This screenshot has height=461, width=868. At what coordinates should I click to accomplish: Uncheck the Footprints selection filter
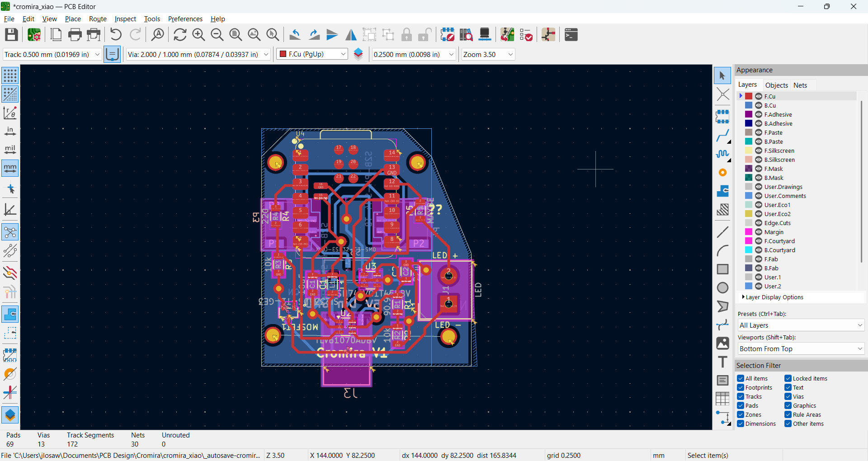coord(741,387)
